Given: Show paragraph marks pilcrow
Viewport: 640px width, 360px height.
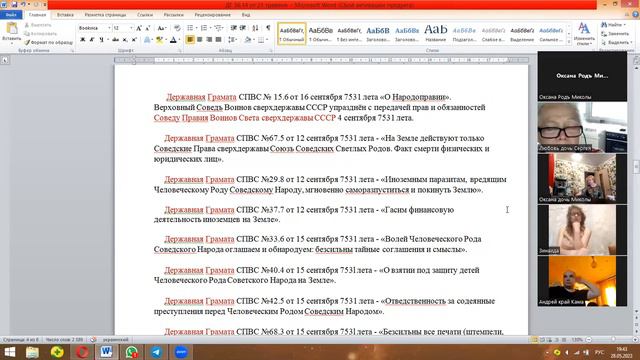Looking at the screenshot, I should click(x=268, y=28).
